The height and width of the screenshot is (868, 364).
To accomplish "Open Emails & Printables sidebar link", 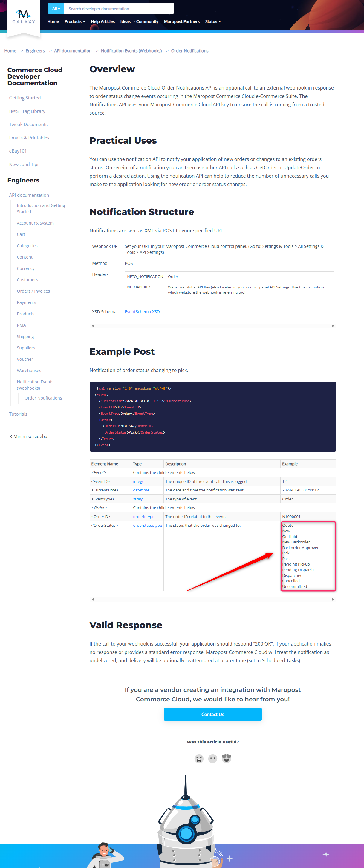I will [29, 138].
